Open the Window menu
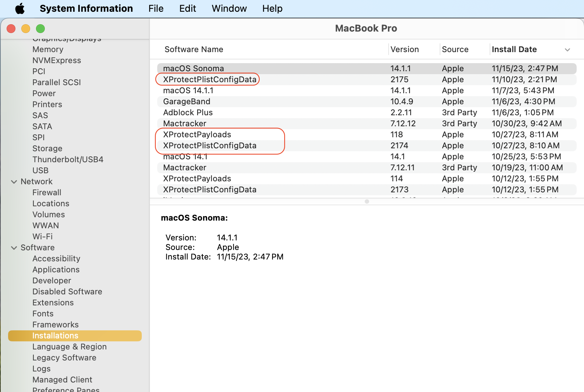This screenshot has width=584, height=392. click(229, 8)
